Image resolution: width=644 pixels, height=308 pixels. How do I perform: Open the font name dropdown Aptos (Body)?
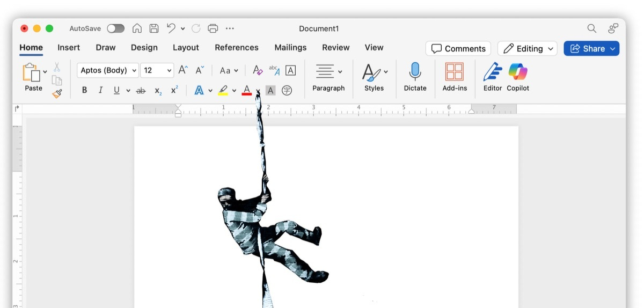tap(108, 70)
